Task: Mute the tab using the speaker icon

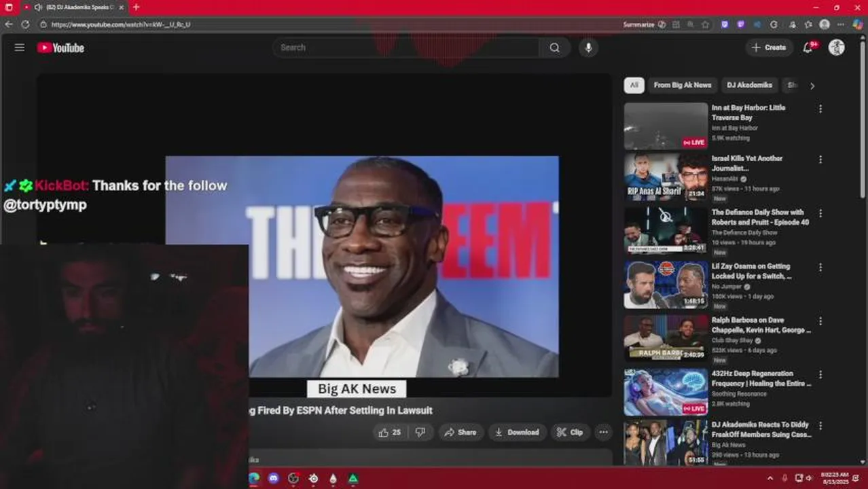Action: tap(38, 7)
